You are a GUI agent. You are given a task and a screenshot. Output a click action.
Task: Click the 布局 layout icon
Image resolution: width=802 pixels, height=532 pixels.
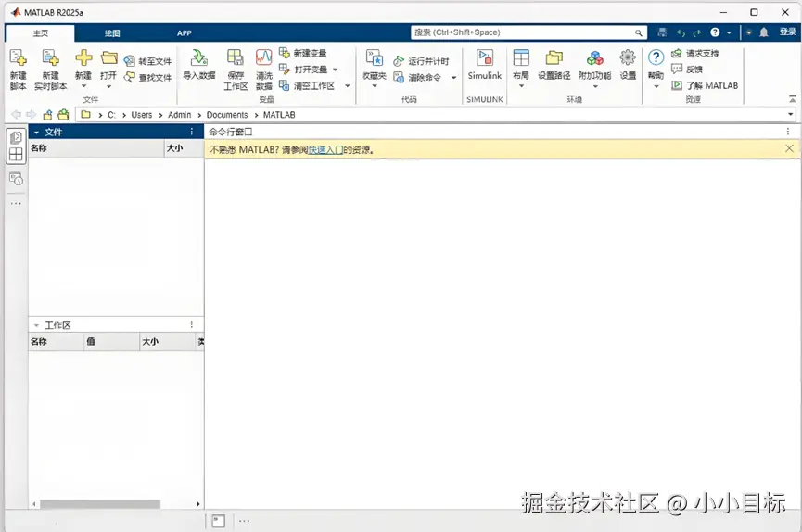pyautogui.click(x=521, y=57)
